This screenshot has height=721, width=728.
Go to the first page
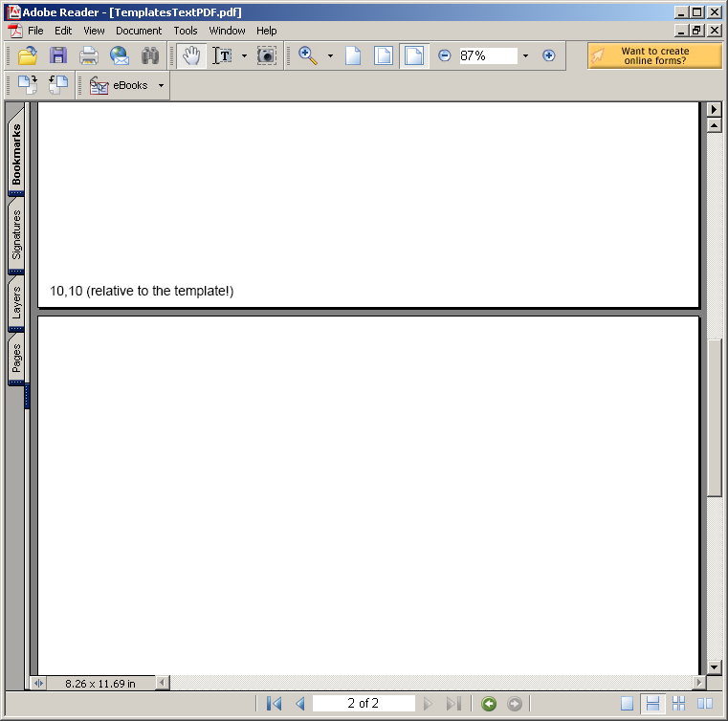click(x=274, y=704)
